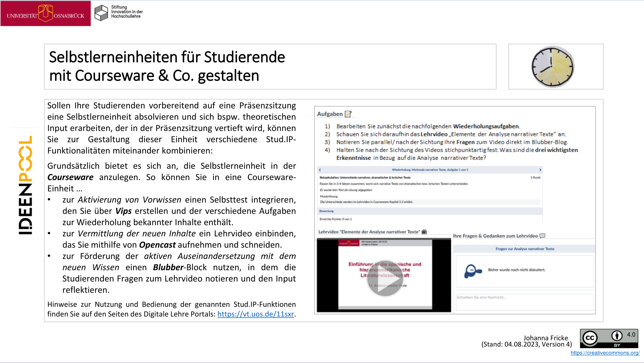The width and height of the screenshot is (644, 363).
Task: Click the Universität Osnabrück logo
Action: (46, 13)
